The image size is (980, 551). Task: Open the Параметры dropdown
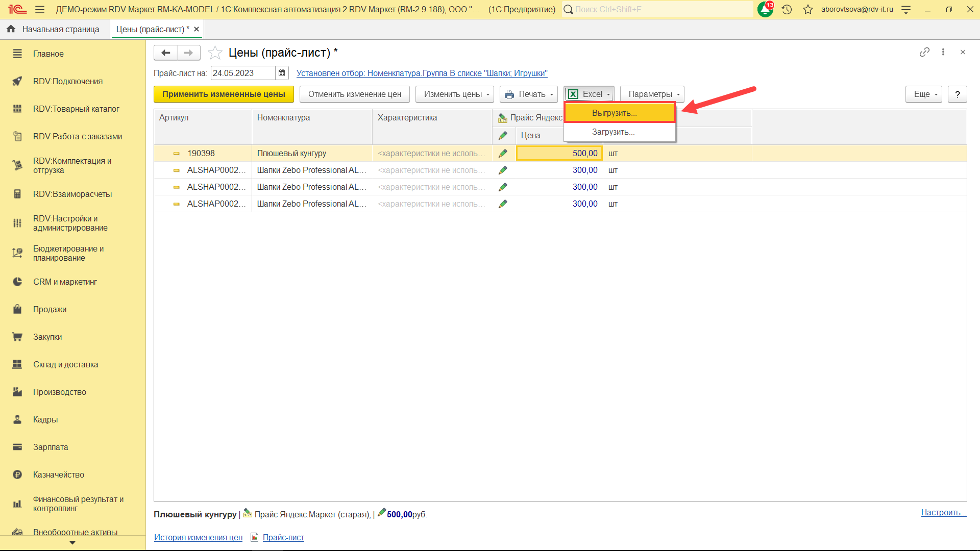[652, 94]
